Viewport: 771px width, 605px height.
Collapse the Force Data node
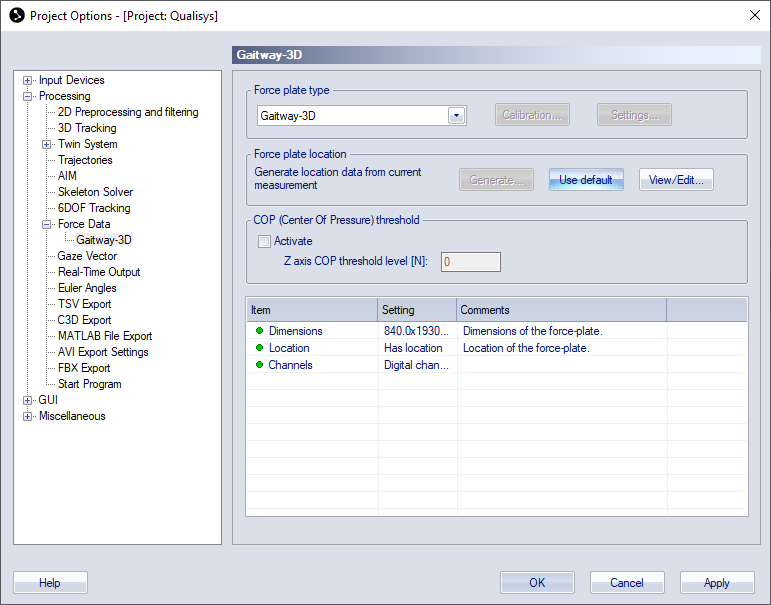tap(46, 224)
